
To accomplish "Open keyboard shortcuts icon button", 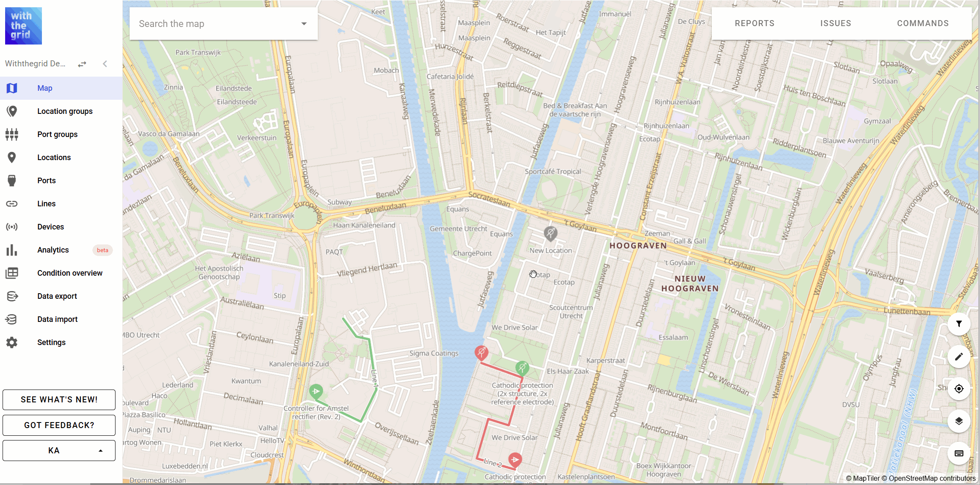I will point(959,453).
